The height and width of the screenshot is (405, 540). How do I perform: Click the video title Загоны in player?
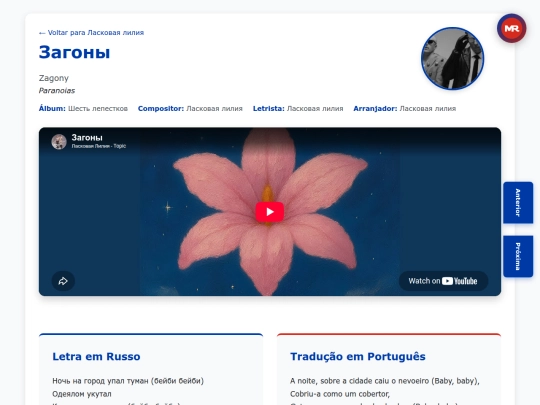pos(87,138)
